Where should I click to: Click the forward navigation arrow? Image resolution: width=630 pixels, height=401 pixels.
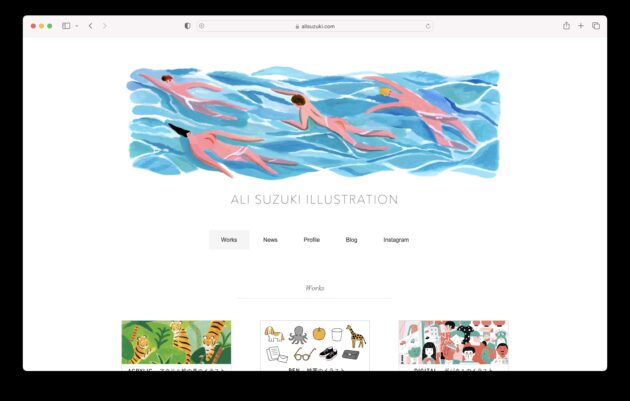coord(104,26)
